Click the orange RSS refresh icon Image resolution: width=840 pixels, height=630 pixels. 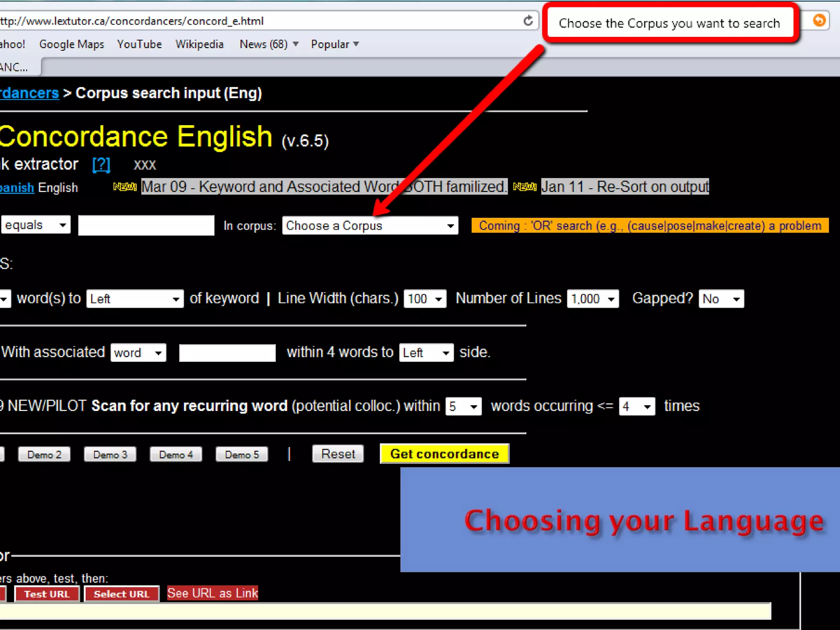[819, 21]
